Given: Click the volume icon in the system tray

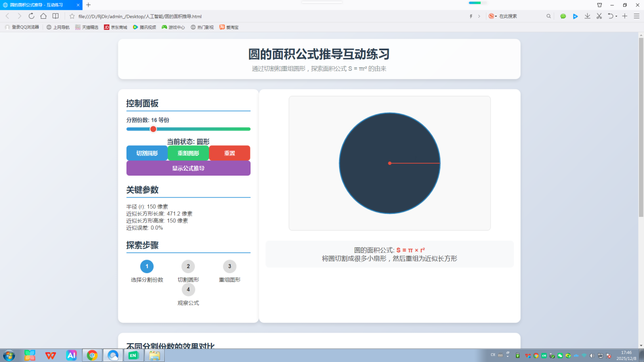Looking at the screenshot, I should point(592,355).
